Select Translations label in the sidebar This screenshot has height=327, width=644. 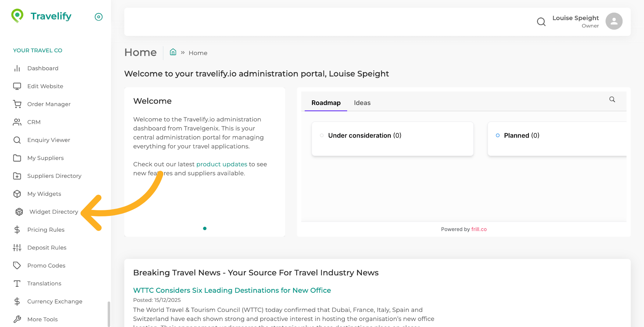point(44,283)
